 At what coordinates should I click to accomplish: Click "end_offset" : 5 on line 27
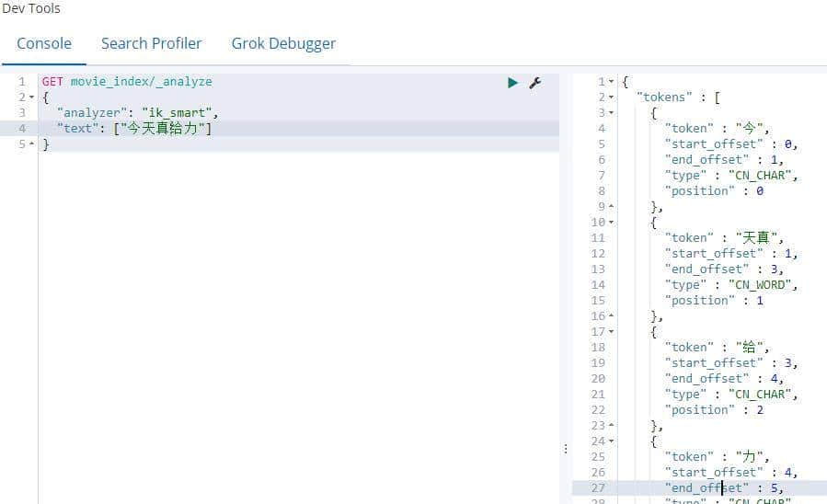(724, 488)
